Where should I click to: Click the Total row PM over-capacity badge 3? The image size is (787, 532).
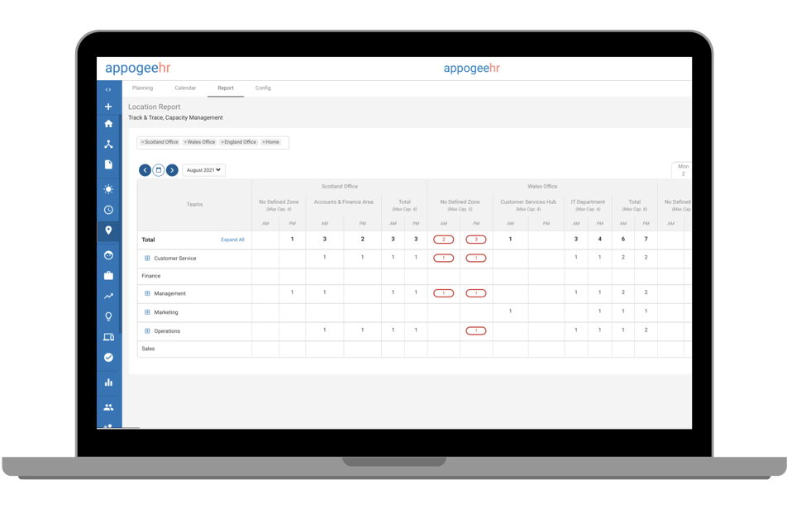pyautogui.click(x=476, y=240)
